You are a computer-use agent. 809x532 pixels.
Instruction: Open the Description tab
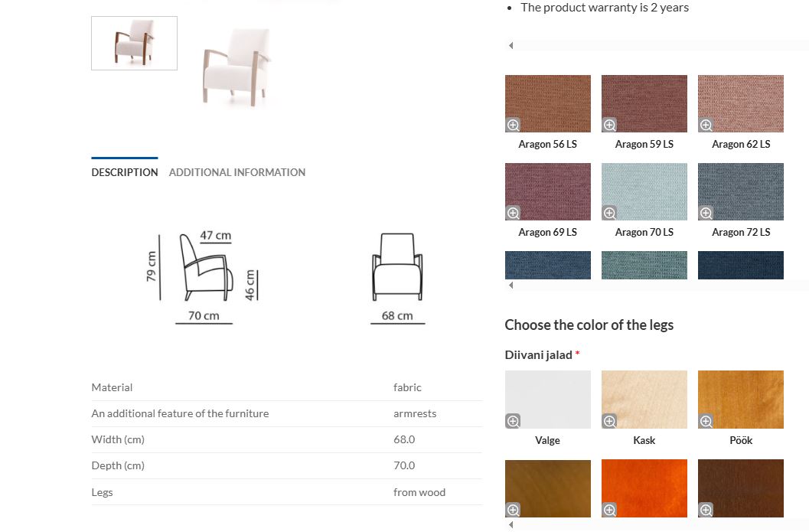(x=124, y=172)
